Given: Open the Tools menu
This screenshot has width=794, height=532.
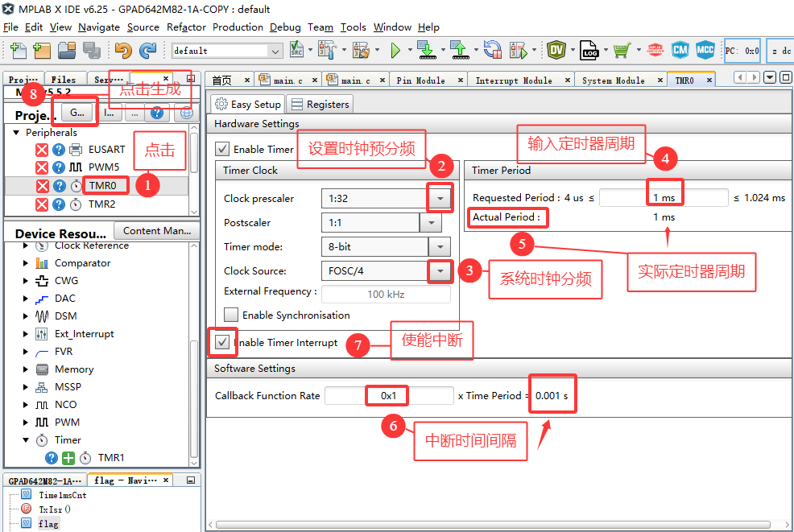Looking at the screenshot, I should point(353,27).
